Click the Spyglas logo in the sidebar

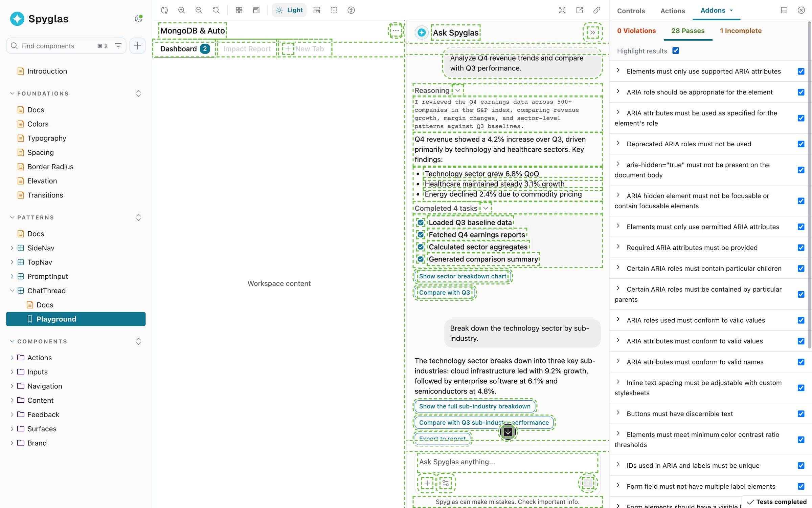tap(17, 19)
